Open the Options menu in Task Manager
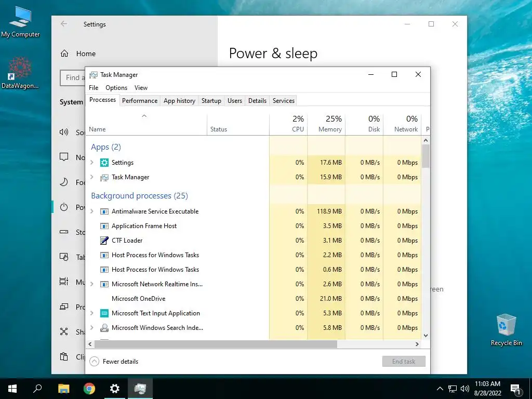The height and width of the screenshot is (399, 532). (x=116, y=87)
